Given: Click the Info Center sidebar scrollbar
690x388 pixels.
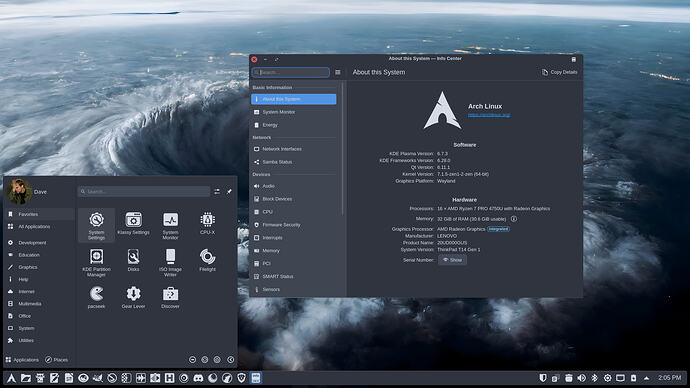Looking at the screenshot, I should (x=342, y=150).
